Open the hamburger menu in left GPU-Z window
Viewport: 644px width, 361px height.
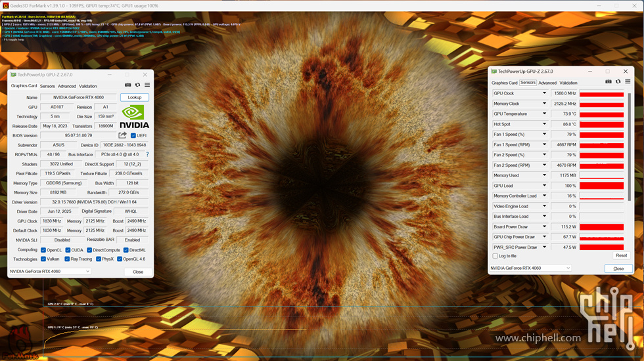tap(147, 85)
